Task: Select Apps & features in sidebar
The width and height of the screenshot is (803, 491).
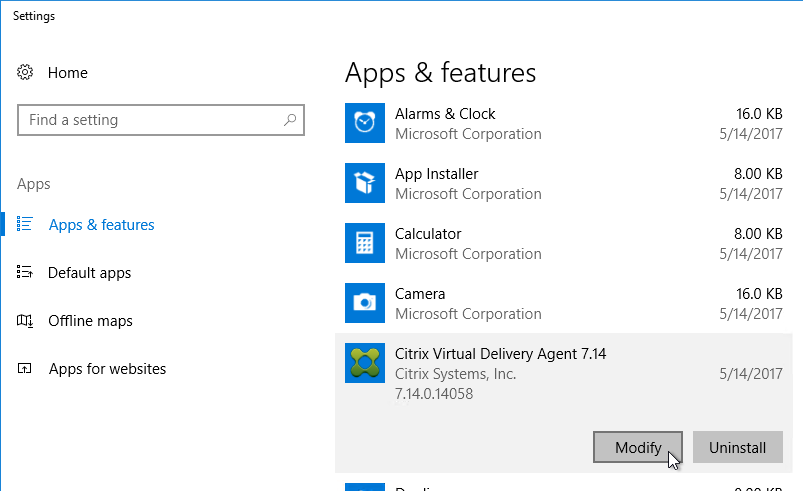Action: coord(101,225)
